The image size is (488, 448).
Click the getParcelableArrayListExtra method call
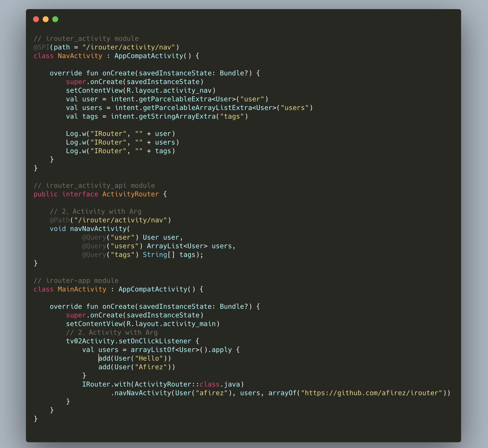click(x=197, y=108)
